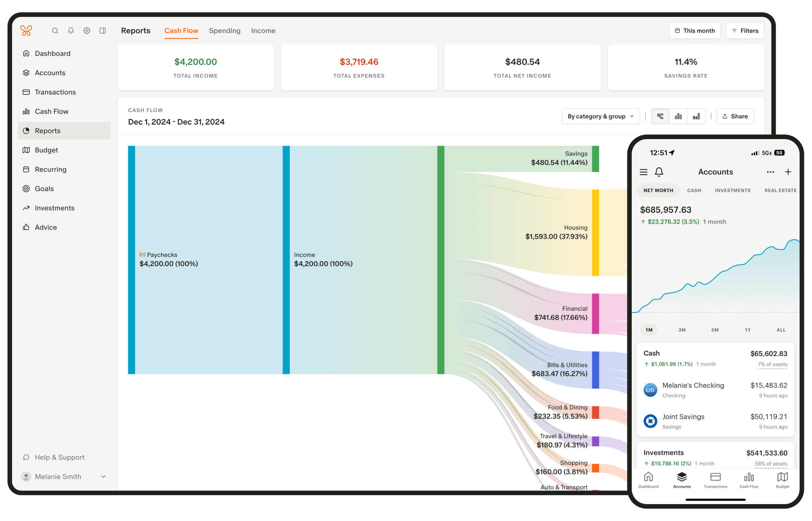Image resolution: width=812 pixels, height=521 pixels.
Task: Switch to Sankey diagram view
Action: coord(660,116)
